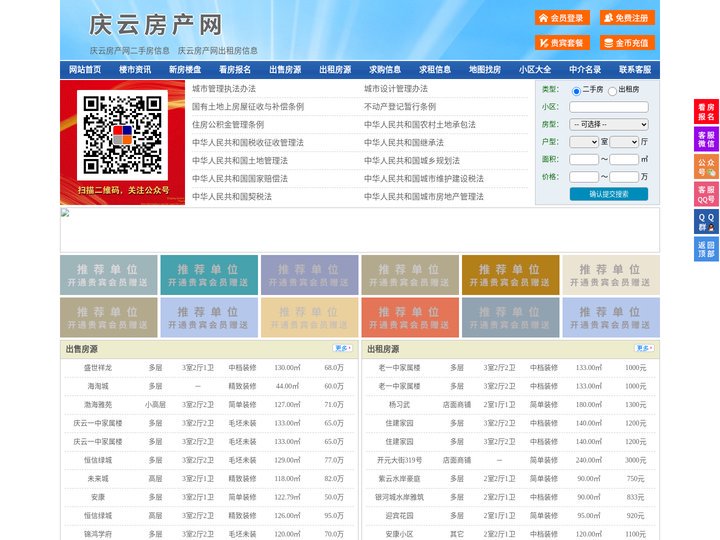The width and height of the screenshot is (720, 540).
Task: Click the maximum 面积 input
Action: pyautogui.click(x=624, y=159)
